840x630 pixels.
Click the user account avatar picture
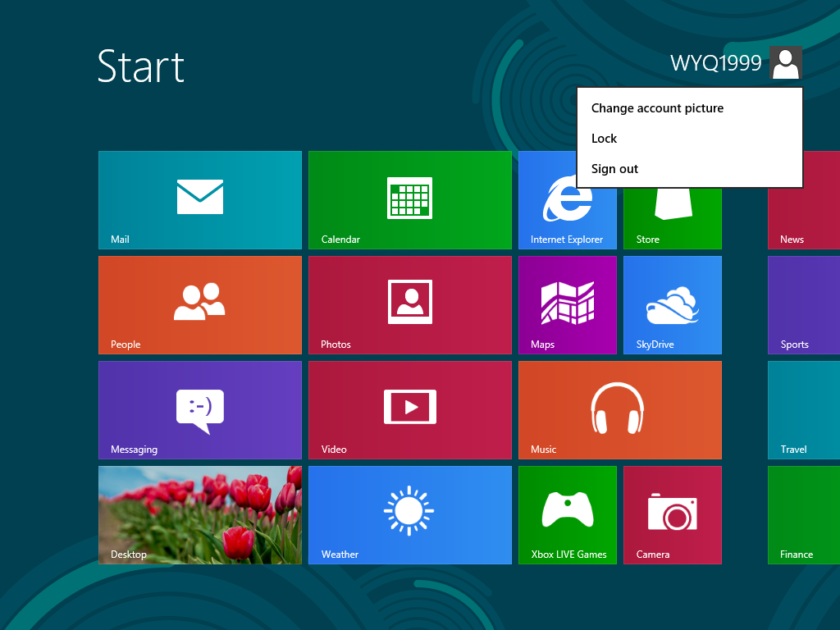[x=786, y=62]
